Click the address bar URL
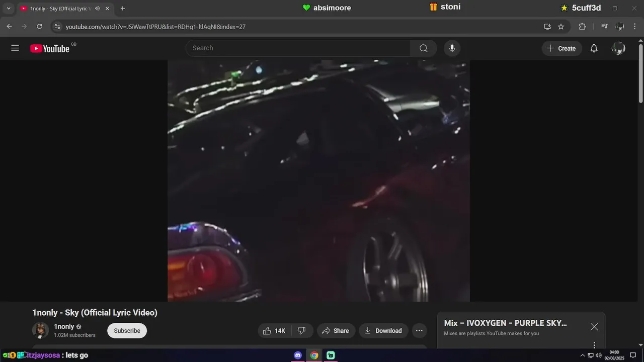The width and height of the screenshot is (644, 362). coord(155,27)
